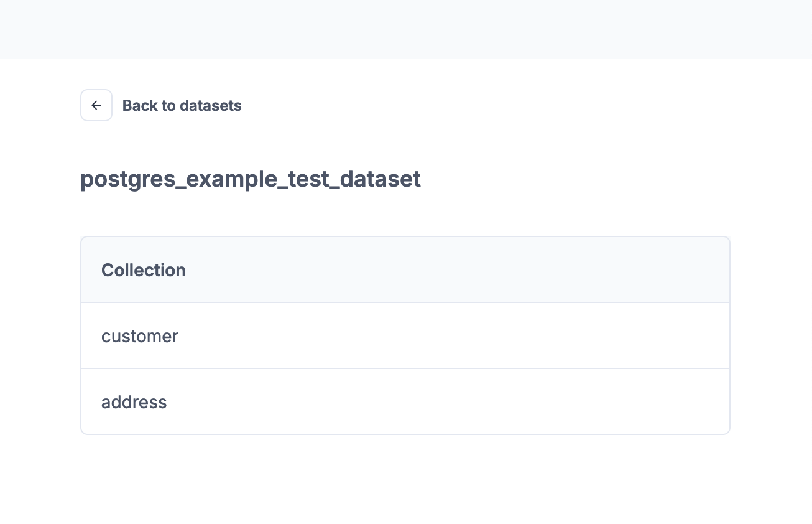Image resolution: width=812 pixels, height=524 pixels.
Task: Open the address collection row
Action: (x=405, y=402)
